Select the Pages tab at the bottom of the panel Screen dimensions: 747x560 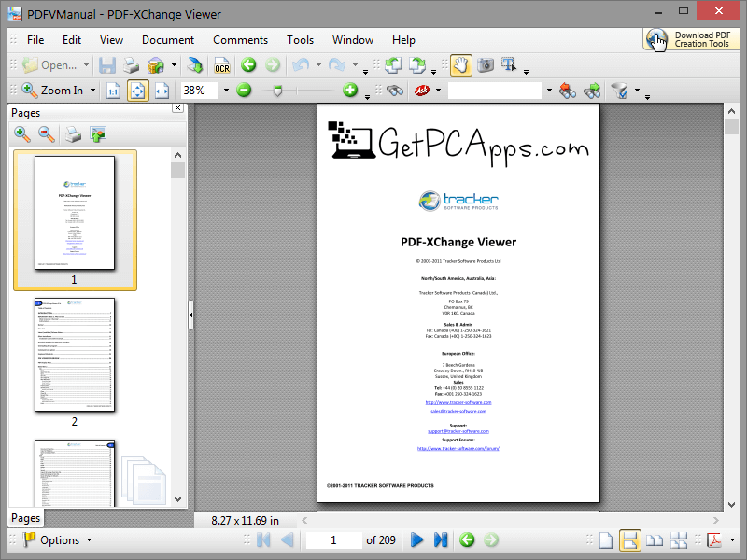(x=26, y=518)
